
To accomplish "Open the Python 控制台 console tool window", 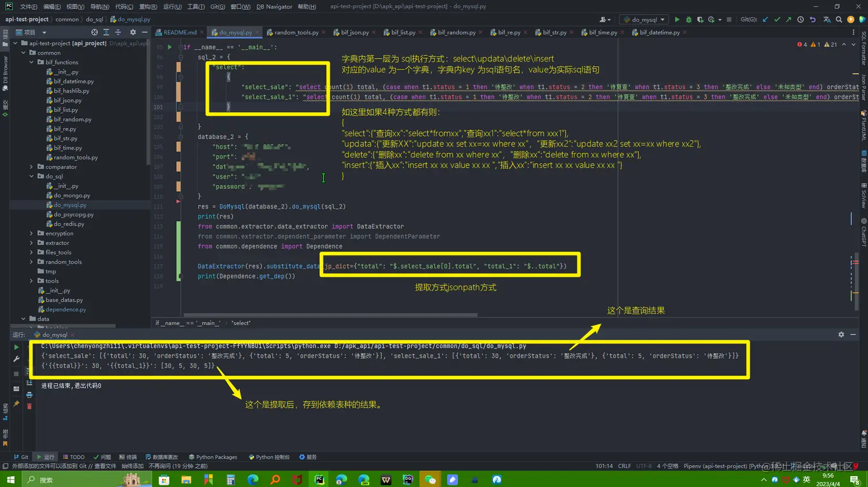I will (x=269, y=457).
